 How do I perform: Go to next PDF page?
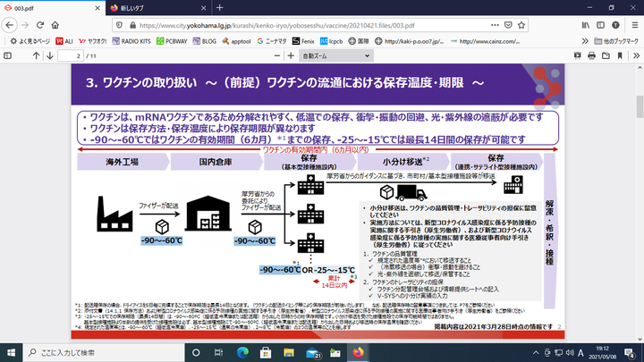[x=50, y=55]
